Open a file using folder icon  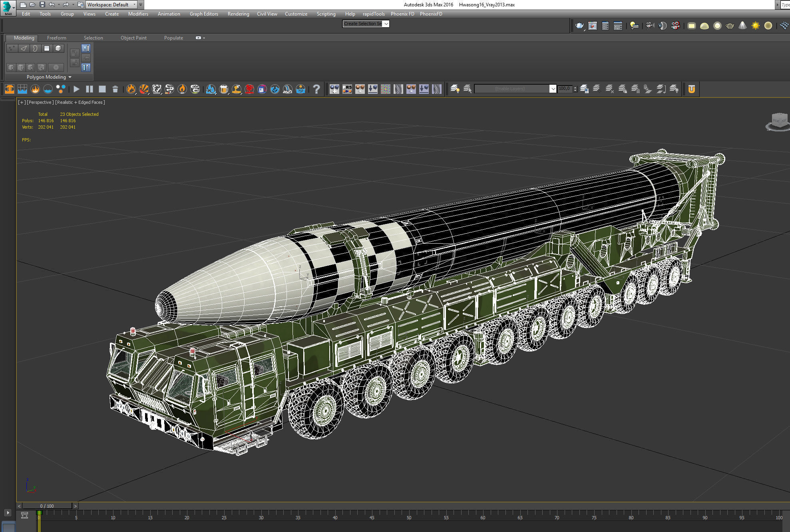[32, 5]
